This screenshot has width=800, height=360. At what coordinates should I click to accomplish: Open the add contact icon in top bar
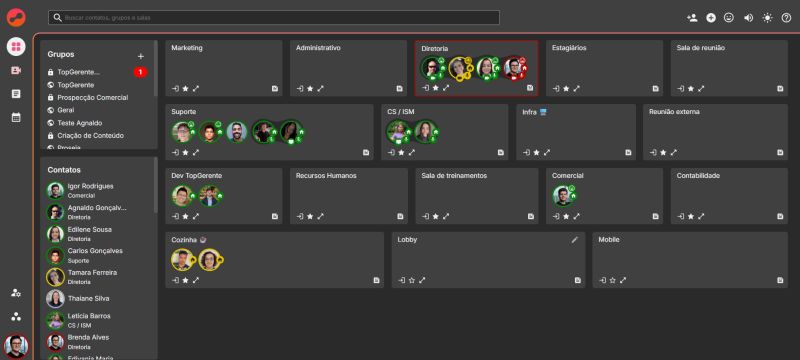[692, 18]
